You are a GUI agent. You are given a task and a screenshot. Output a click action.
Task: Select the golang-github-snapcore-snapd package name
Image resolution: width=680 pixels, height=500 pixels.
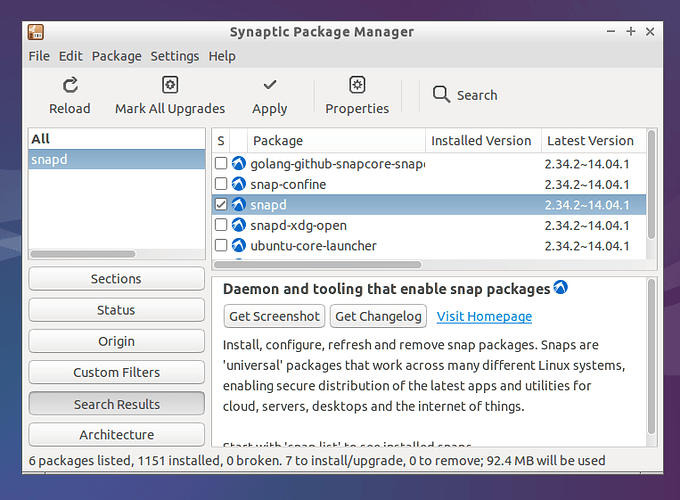[x=337, y=164]
